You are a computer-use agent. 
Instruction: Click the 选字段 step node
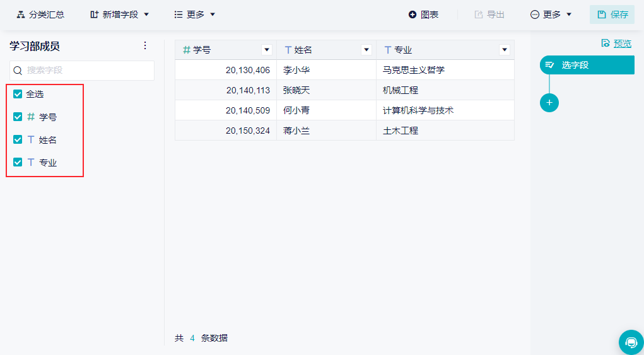pos(587,65)
